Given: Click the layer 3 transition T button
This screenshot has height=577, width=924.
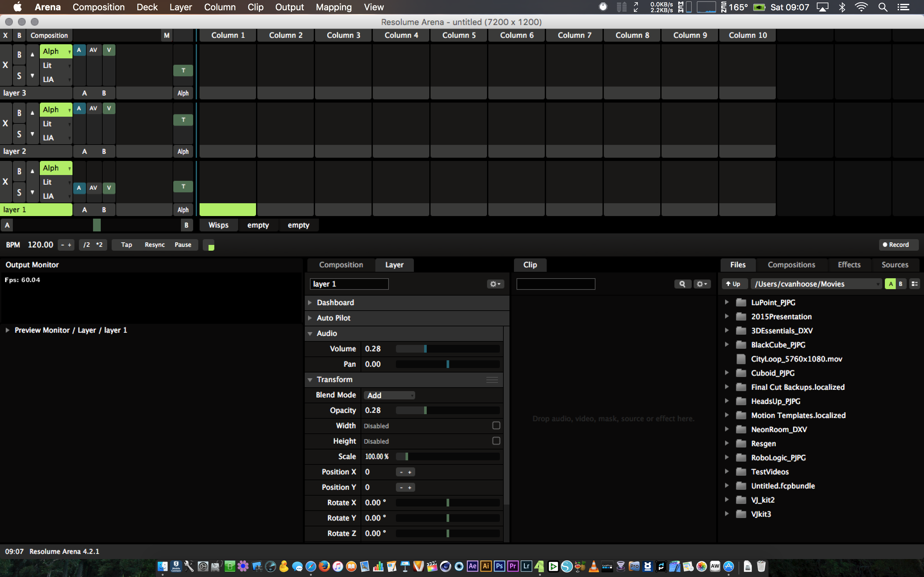Looking at the screenshot, I should pos(183,70).
